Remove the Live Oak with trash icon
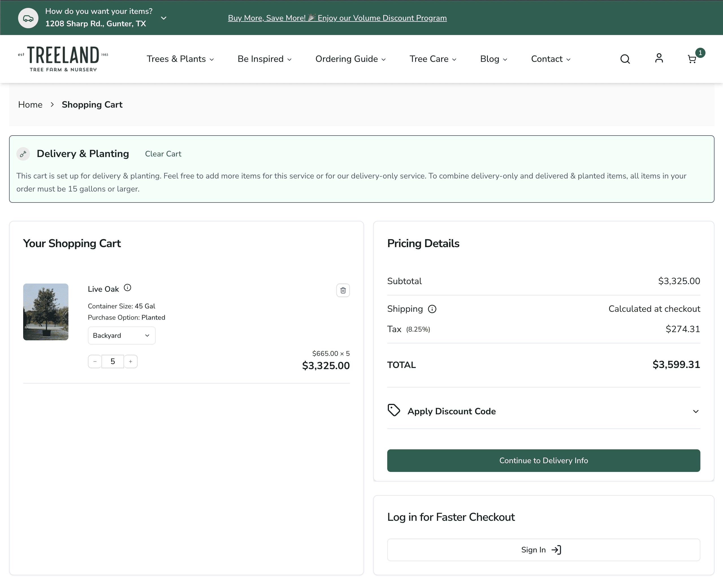Screen dimensions: 723x588 [343, 290]
